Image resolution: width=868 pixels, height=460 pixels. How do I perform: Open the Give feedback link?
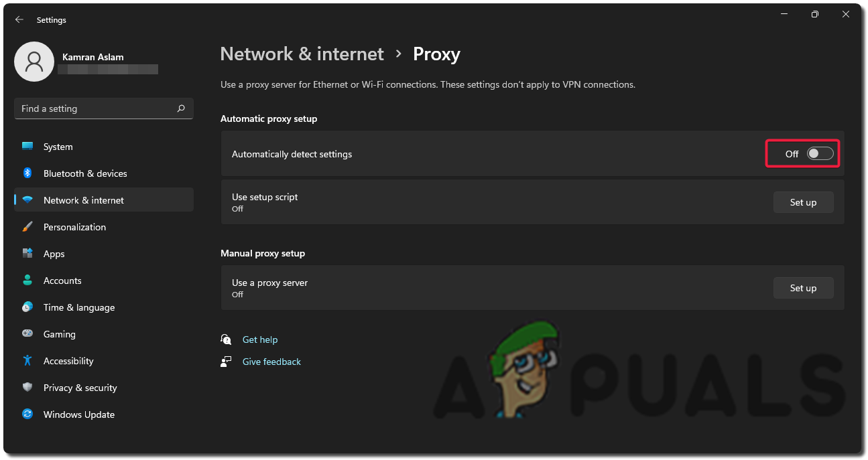[271, 362]
